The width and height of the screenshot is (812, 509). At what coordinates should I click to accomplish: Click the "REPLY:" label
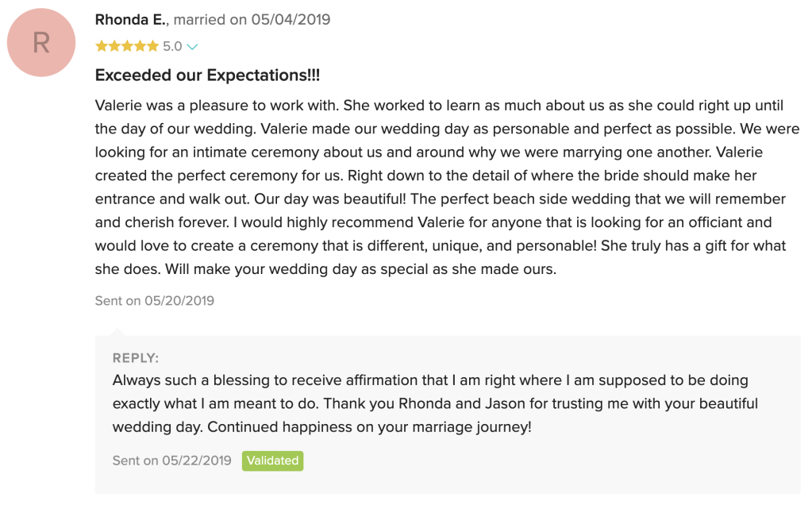[136, 358]
